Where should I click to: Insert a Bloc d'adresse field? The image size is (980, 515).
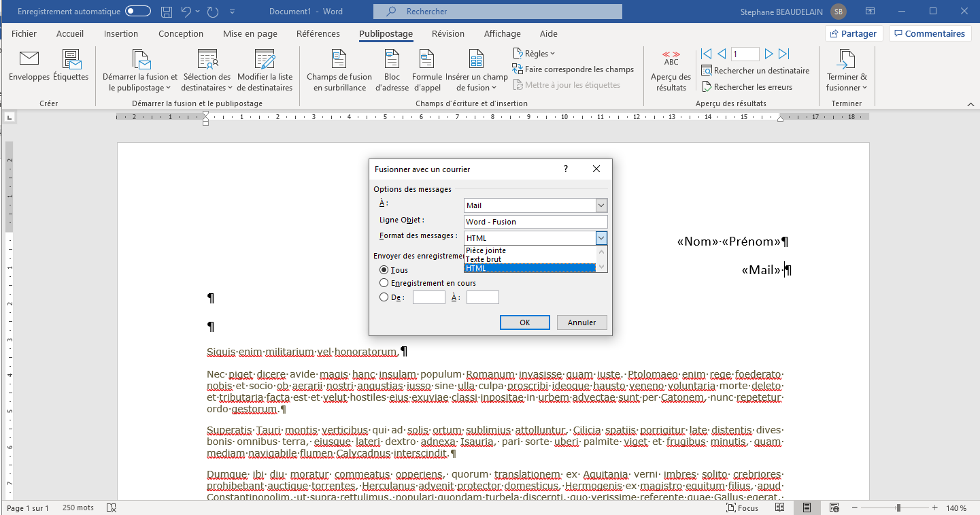[x=392, y=70]
